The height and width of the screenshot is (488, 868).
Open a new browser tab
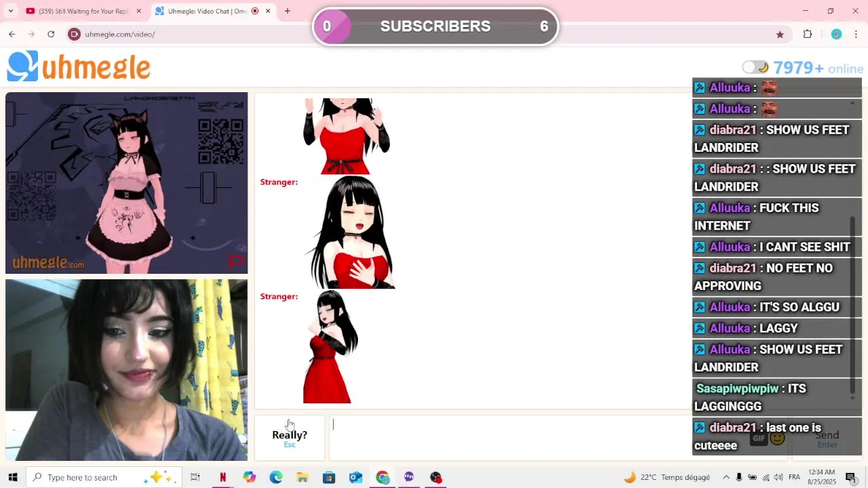[288, 11]
